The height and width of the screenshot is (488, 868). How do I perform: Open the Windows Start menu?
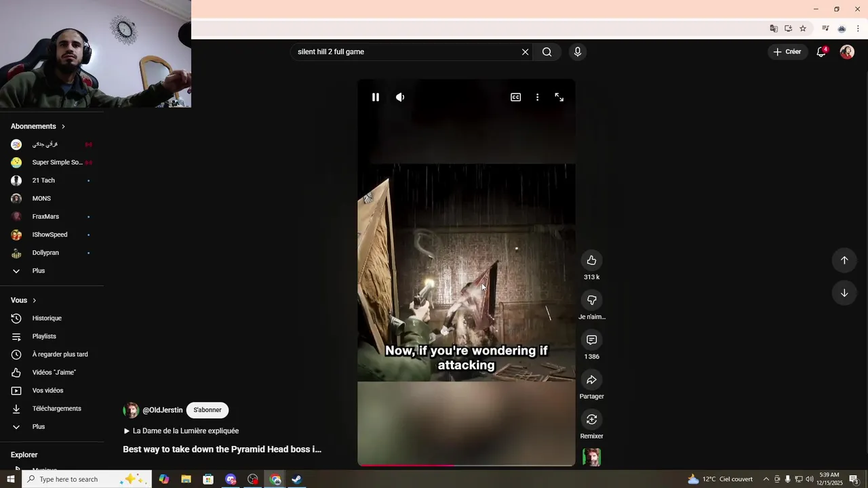pyautogui.click(x=11, y=479)
